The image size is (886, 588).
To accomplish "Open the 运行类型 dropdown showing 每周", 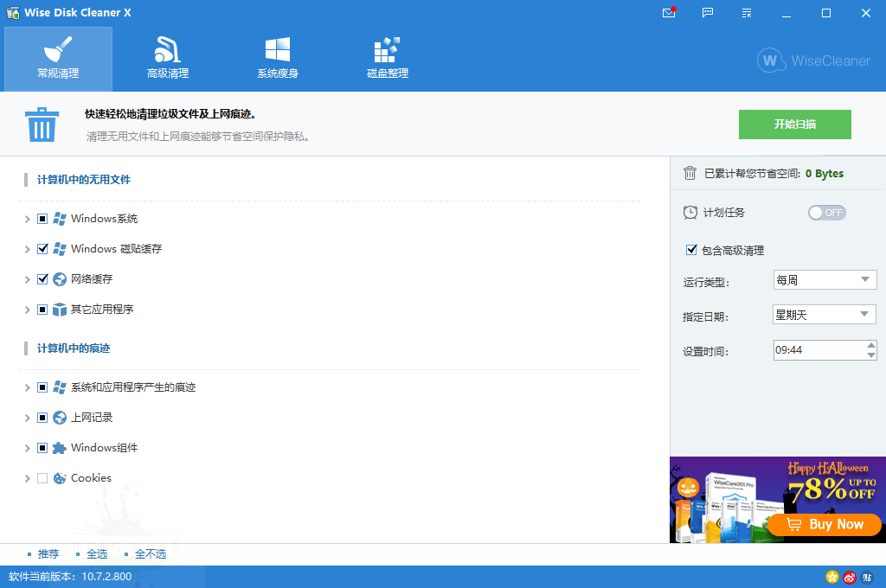I will [x=824, y=279].
